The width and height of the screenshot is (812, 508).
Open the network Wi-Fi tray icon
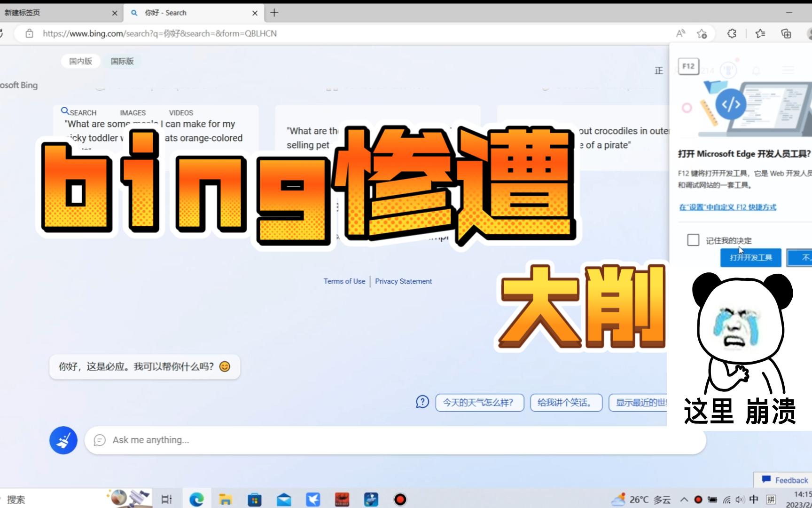(727, 500)
